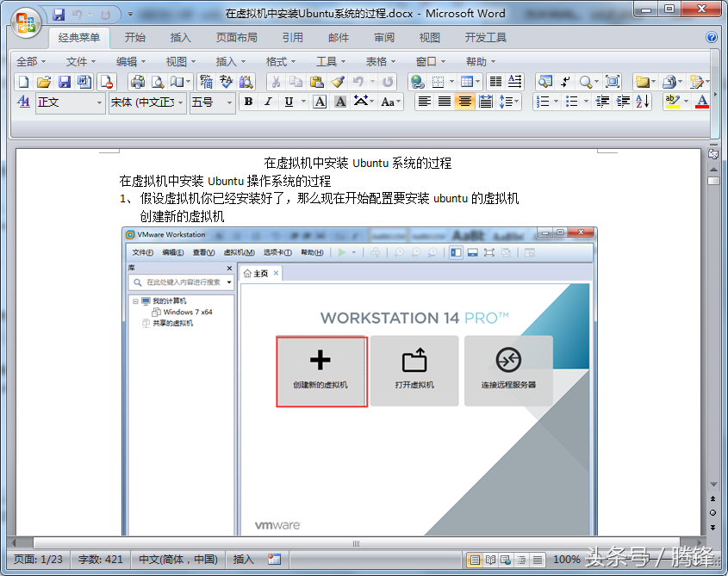The width and height of the screenshot is (728, 576).
Task: Toggle 插入 insert mode in status bar
Action: click(x=243, y=560)
